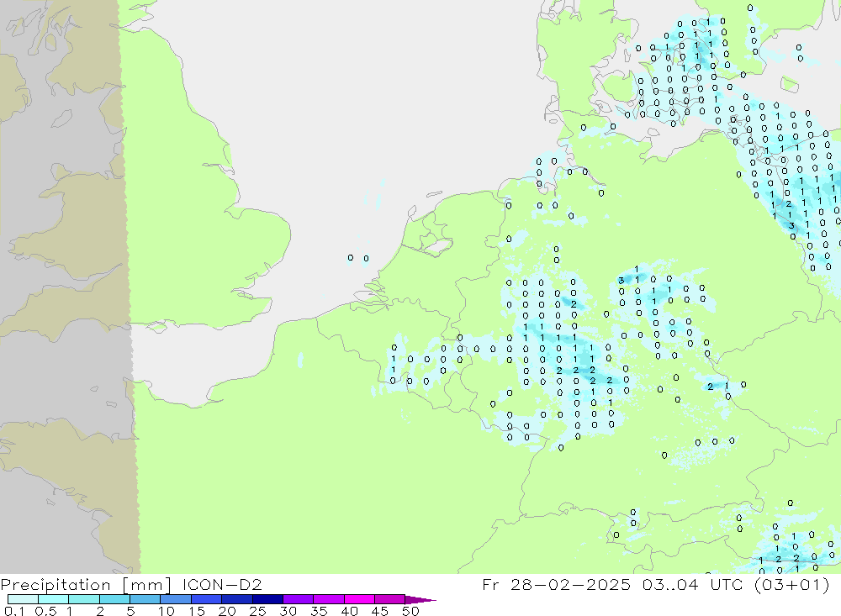Click the legend's above-50 arrow tip
The width and height of the screenshot is (841, 616).
click(x=420, y=600)
